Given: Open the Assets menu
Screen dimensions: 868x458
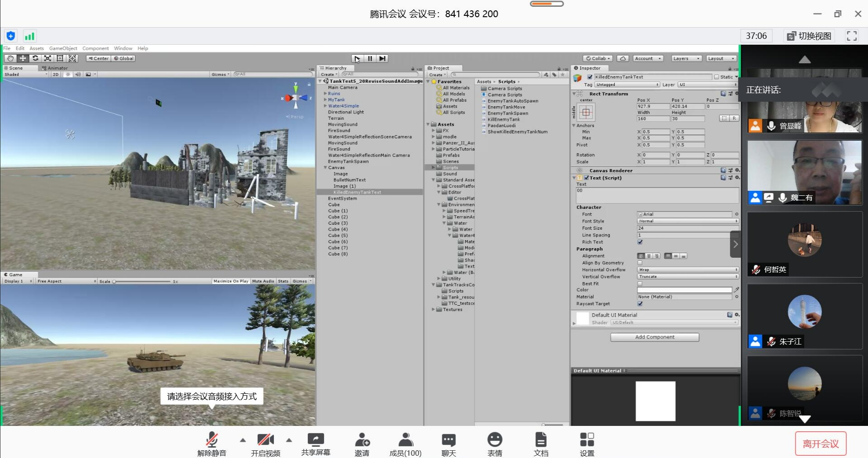Looking at the screenshot, I should click(37, 48).
